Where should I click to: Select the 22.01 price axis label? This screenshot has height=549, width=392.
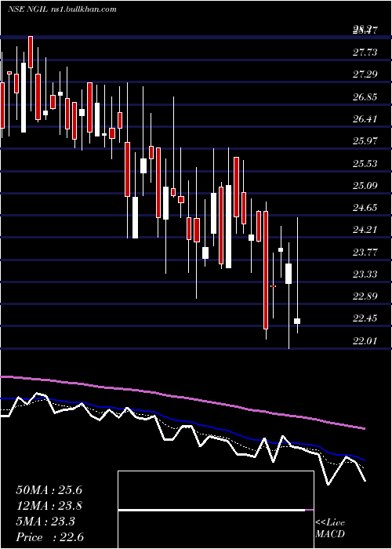[365, 340]
